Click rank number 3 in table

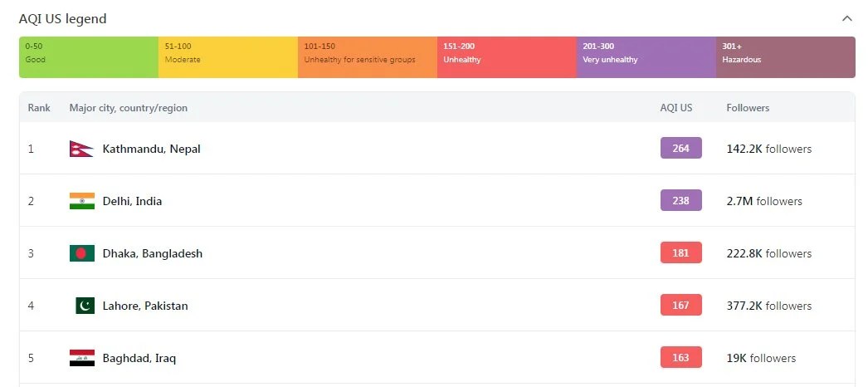coord(31,253)
